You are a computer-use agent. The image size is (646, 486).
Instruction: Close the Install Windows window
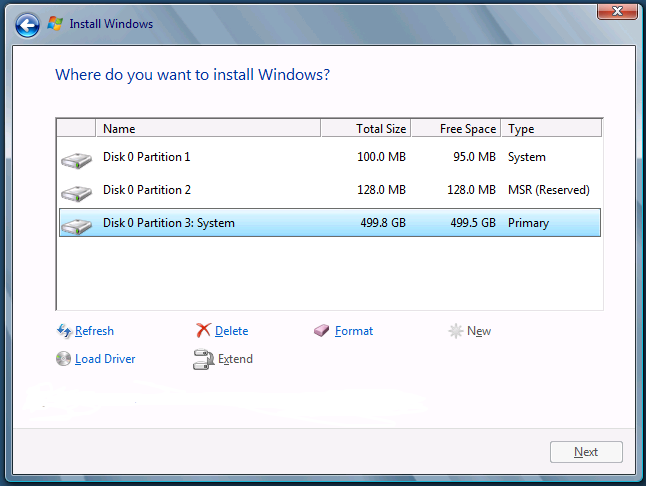pos(611,11)
